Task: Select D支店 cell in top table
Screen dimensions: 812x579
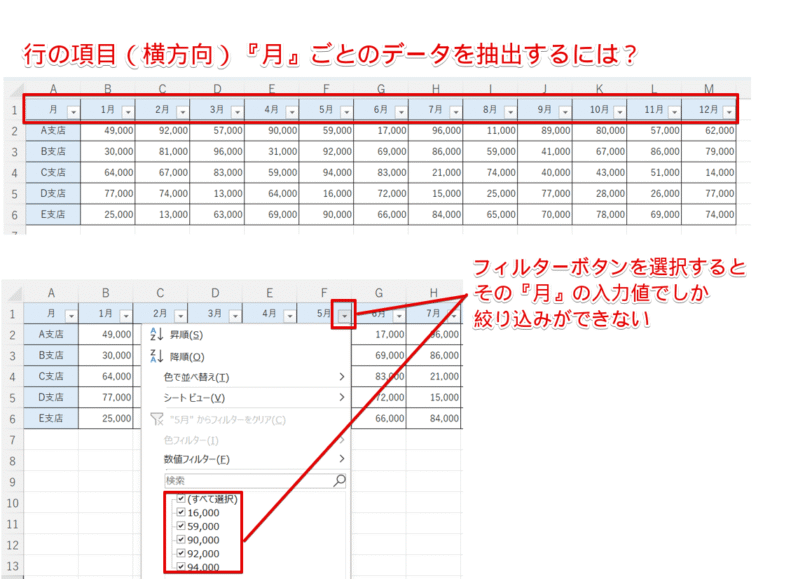Action: 53,193
